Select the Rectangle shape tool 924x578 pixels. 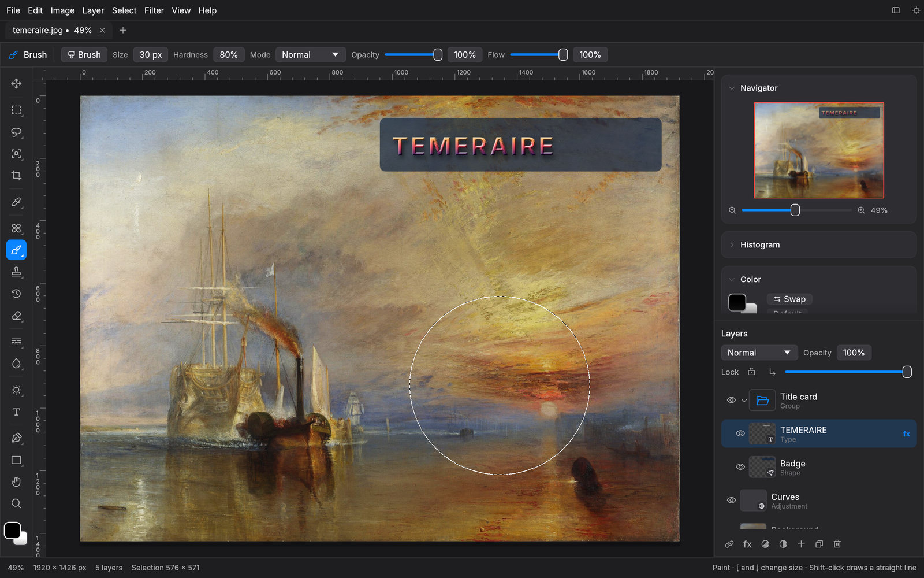point(16,460)
